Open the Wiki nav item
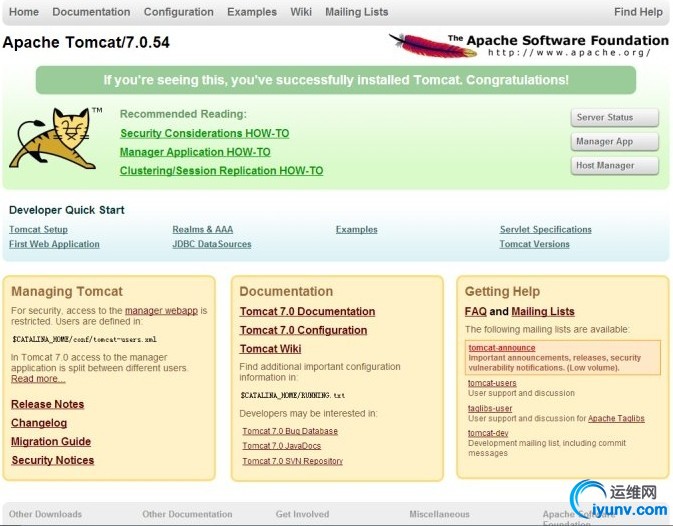This screenshot has width=673, height=526. [x=301, y=12]
